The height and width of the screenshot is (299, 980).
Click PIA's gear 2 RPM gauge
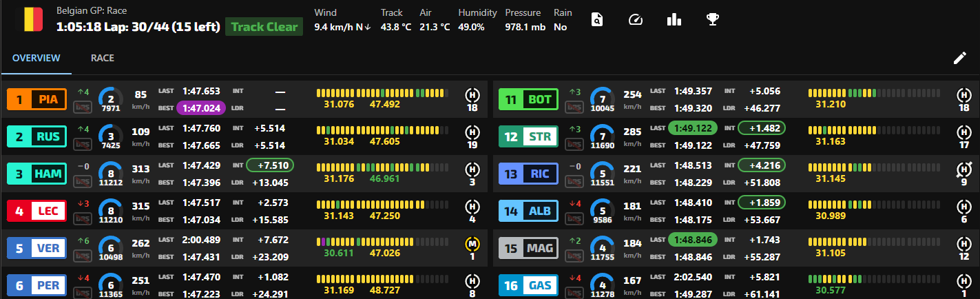click(110, 100)
